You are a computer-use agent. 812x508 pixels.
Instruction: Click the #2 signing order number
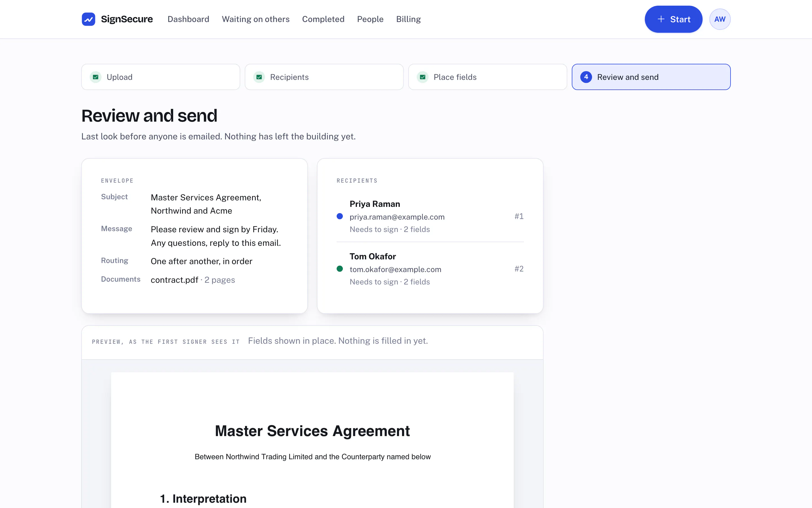coord(519,268)
